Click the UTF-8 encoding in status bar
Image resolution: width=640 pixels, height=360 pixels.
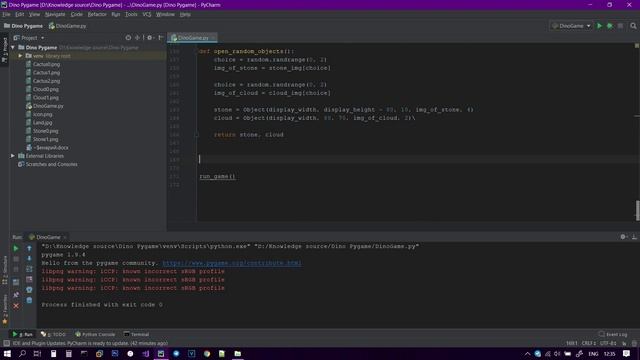point(608,343)
